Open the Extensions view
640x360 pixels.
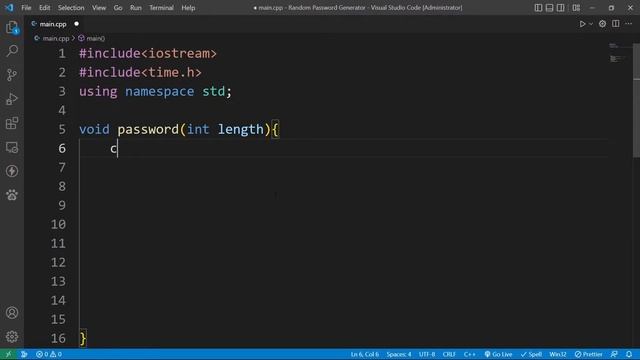pyautogui.click(x=12, y=123)
